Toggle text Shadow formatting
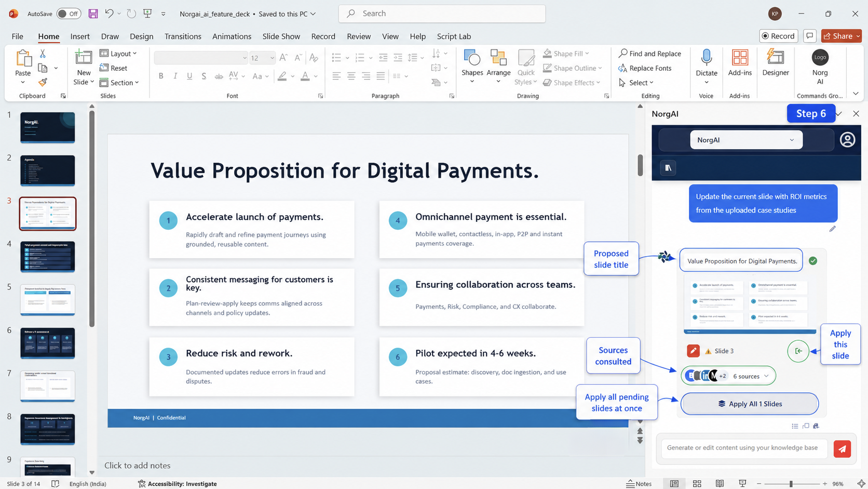 (204, 76)
